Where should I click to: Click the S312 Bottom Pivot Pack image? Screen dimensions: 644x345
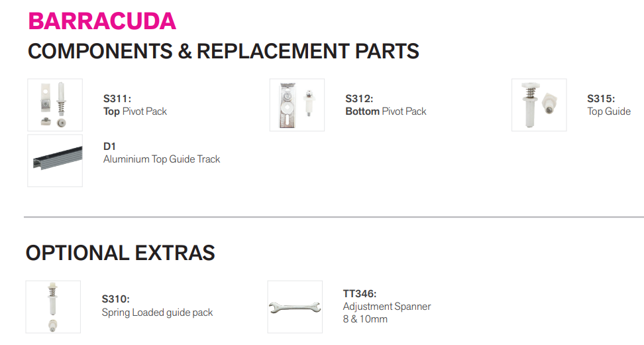(x=297, y=105)
